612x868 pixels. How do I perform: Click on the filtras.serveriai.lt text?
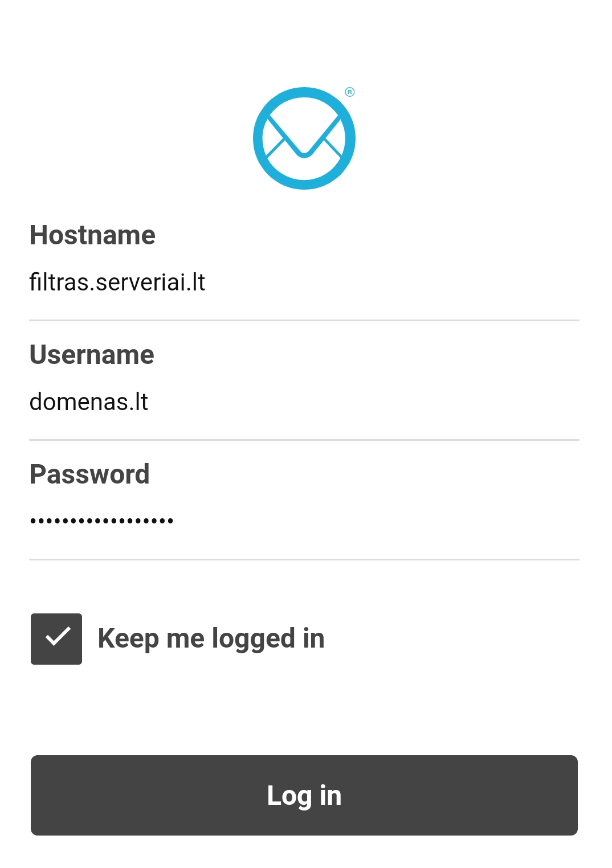click(117, 282)
